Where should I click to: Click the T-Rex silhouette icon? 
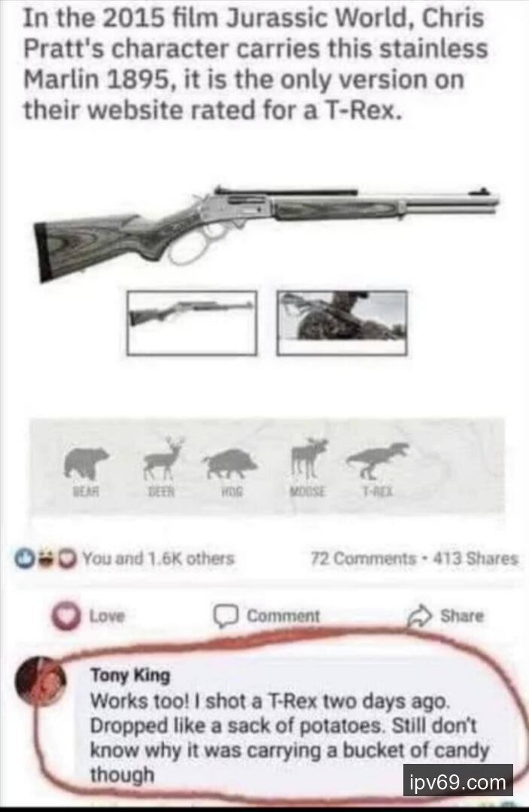(377, 460)
